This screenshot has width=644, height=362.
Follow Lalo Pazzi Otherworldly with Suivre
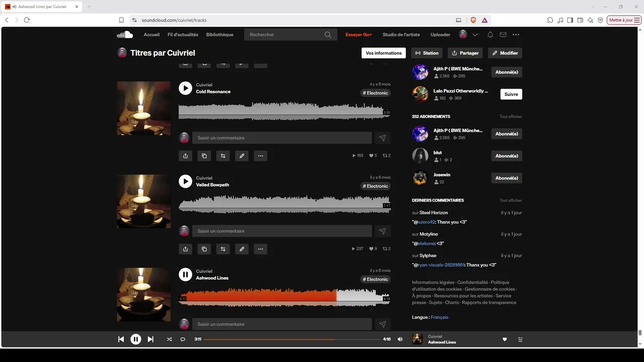click(511, 94)
